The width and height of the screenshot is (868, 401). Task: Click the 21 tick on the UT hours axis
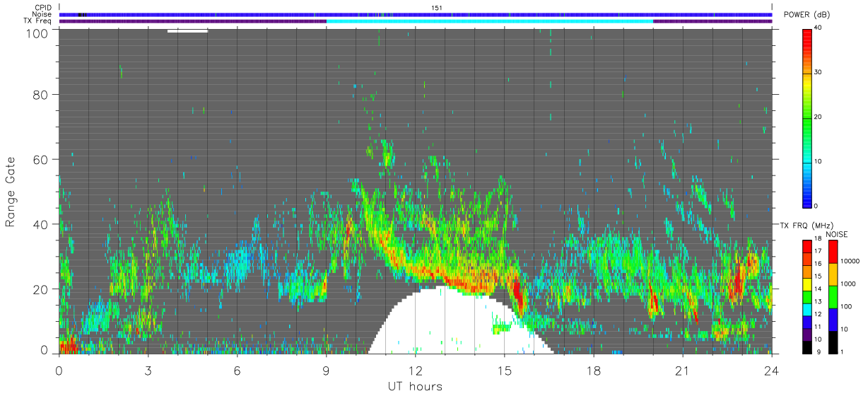(682, 370)
